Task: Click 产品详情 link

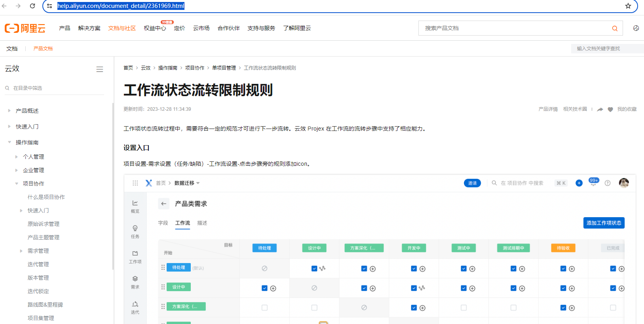Action: click(x=548, y=109)
